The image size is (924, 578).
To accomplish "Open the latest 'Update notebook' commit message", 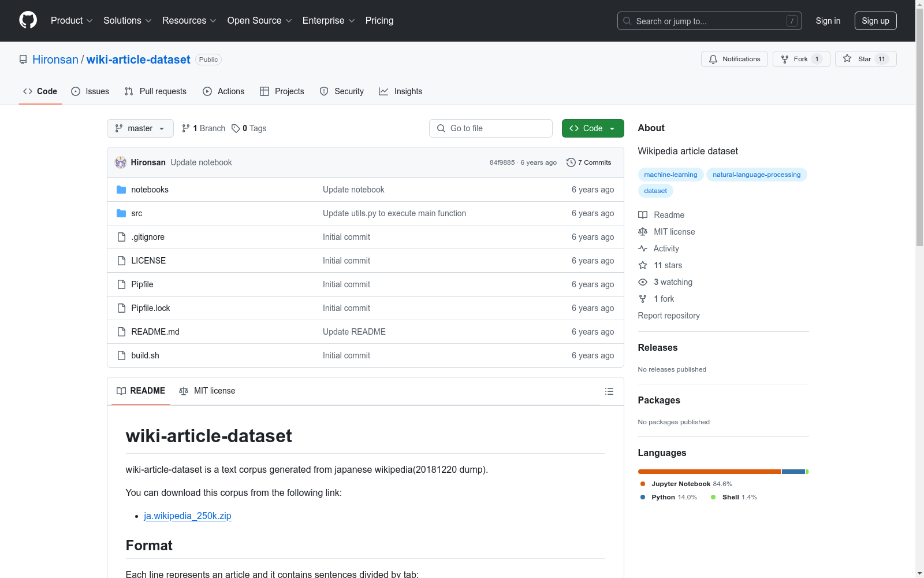I will click(201, 162).
